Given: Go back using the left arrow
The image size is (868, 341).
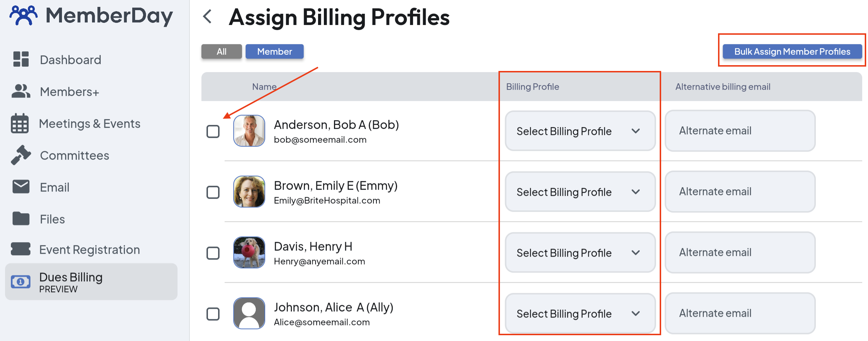Looking at the screenshot, I should pos(208,17).
